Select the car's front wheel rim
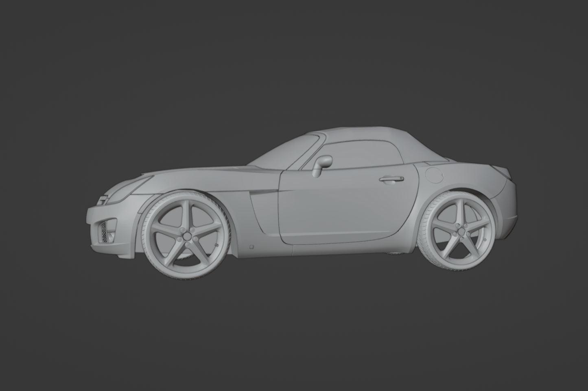The image size is (588, 391). pos(187,237)
